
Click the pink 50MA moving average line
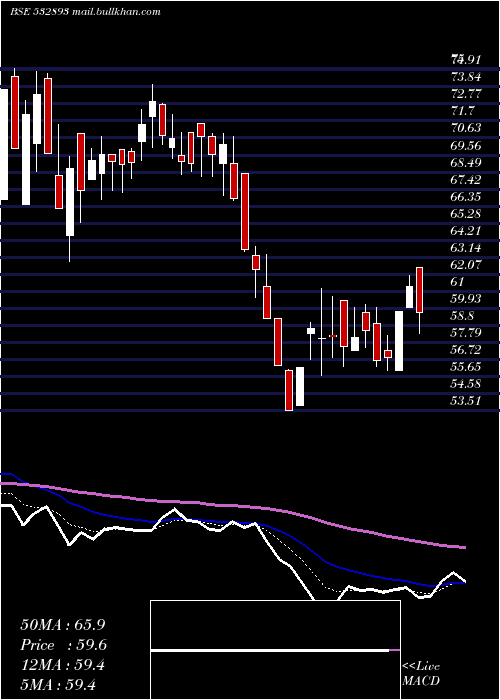(x=232, y=505)
